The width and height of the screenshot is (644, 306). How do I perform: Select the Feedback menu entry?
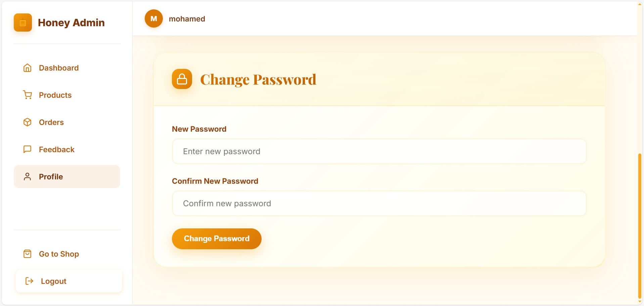(x=57, y=149)
